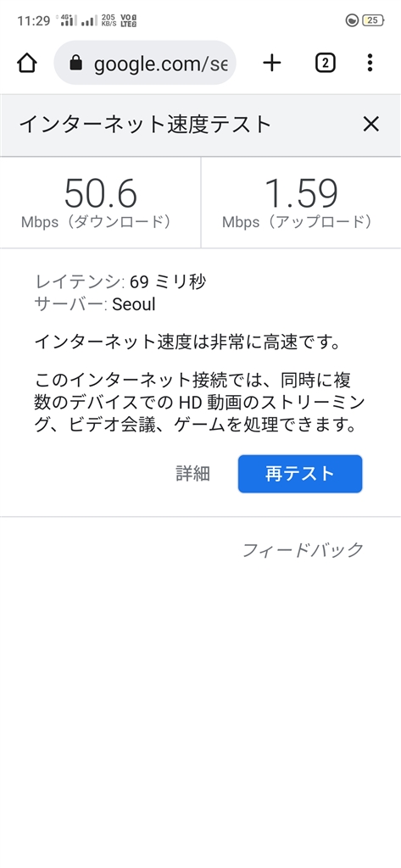
Task: Tap the 50.6 Mbps download result
Action: (100, 203)
